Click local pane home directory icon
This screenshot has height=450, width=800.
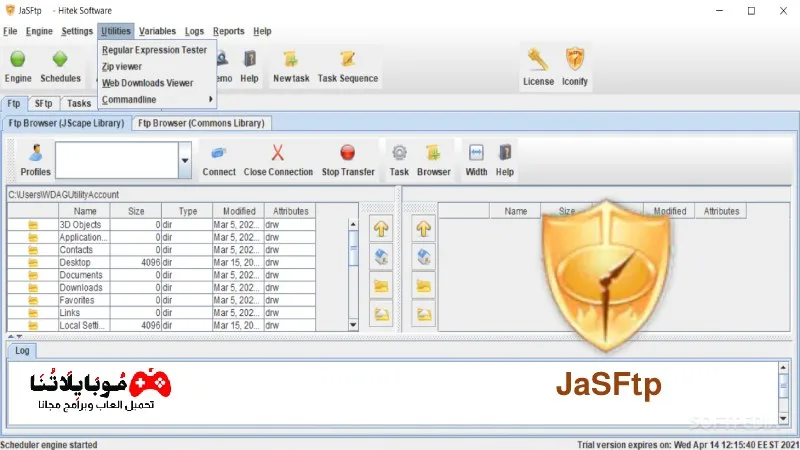[x=381, y=257]
